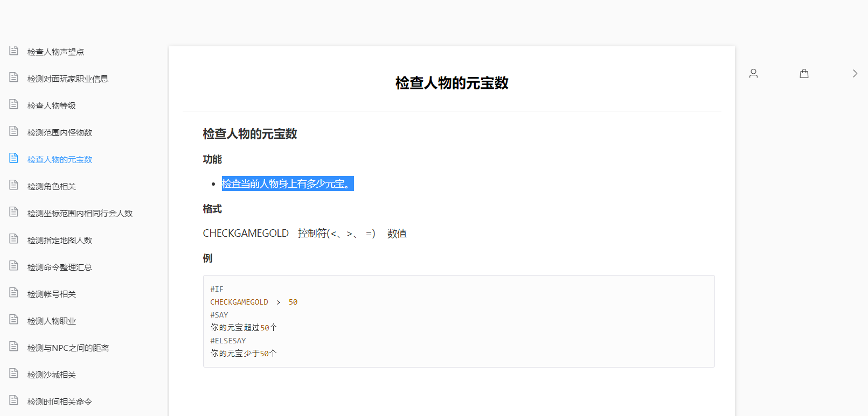Open 检测对面玩家职业信息 page
This screenshot has height=416, width=868.
click(x=68, y=79)
